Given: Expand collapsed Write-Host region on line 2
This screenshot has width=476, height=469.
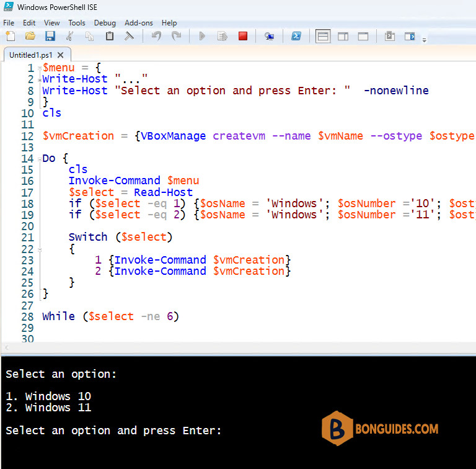Looking at the screenshot, I should pos(40,80).
